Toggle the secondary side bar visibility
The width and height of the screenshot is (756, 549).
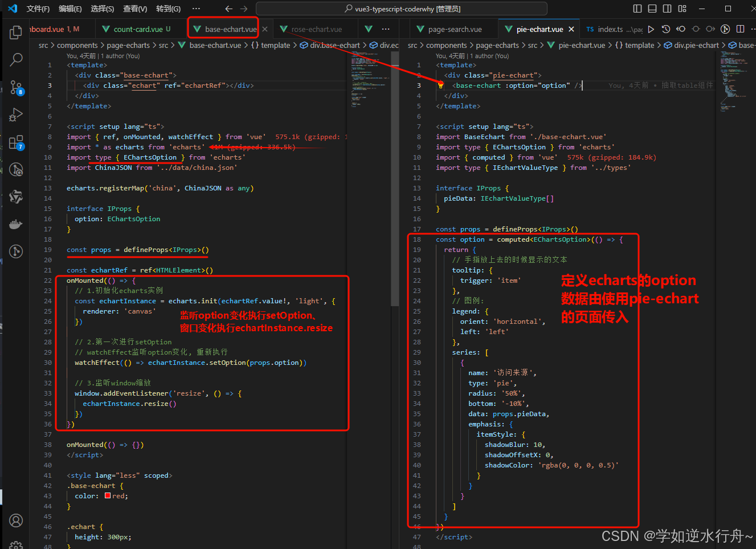click(667, 9)
